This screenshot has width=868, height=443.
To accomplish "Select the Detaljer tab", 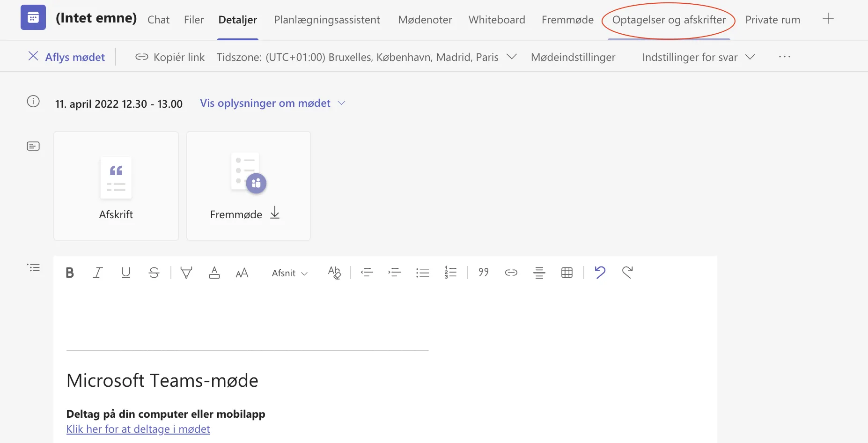I will click(x=238, y=20).
